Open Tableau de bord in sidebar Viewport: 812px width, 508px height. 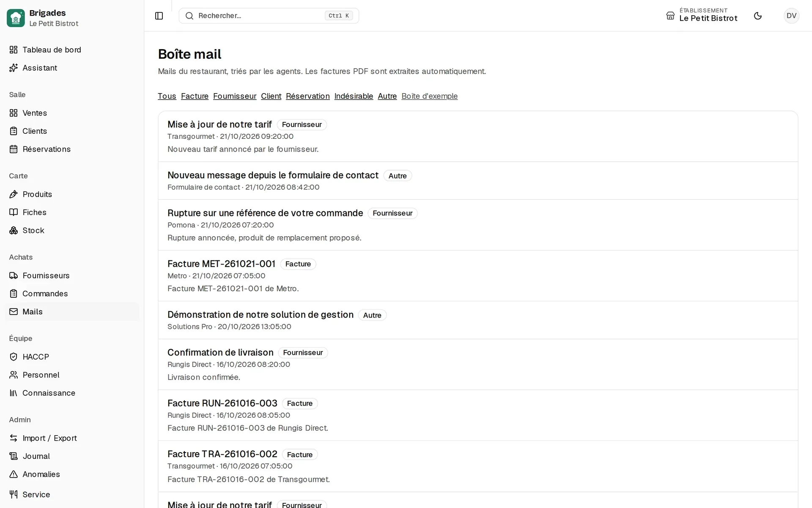click(x=72, y=50)
